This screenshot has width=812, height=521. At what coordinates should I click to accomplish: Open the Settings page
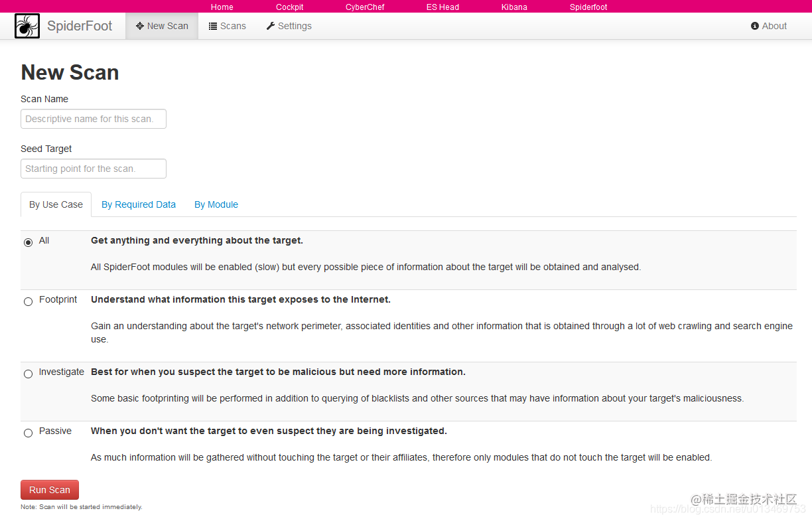(x=289, y=26)
